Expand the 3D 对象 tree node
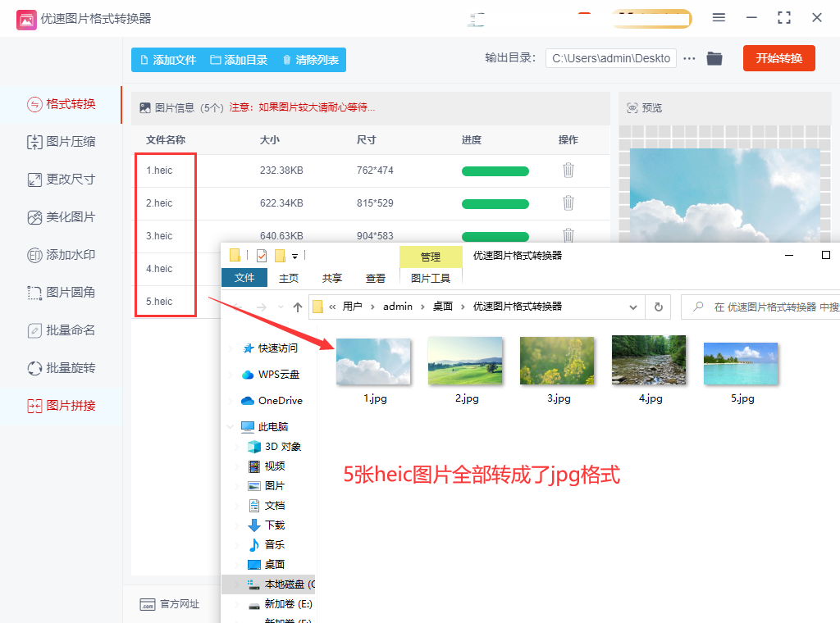The width and height of the screenshot is (840, 623). [x=237, y=447]
